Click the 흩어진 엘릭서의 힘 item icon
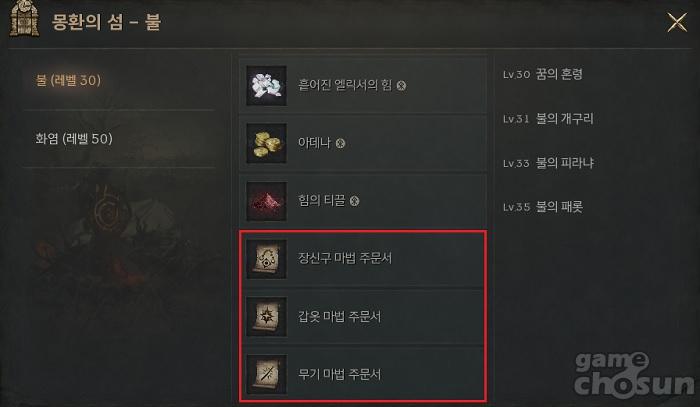 pyautogui.click(x=267, y=85)
